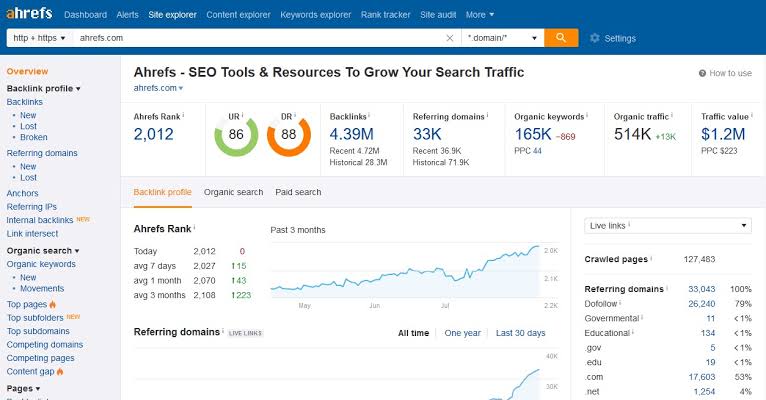Viewport: 766px width, 400px height.
Task: Open Internal backlinks in the sidebar
Action: coord(40,220)
